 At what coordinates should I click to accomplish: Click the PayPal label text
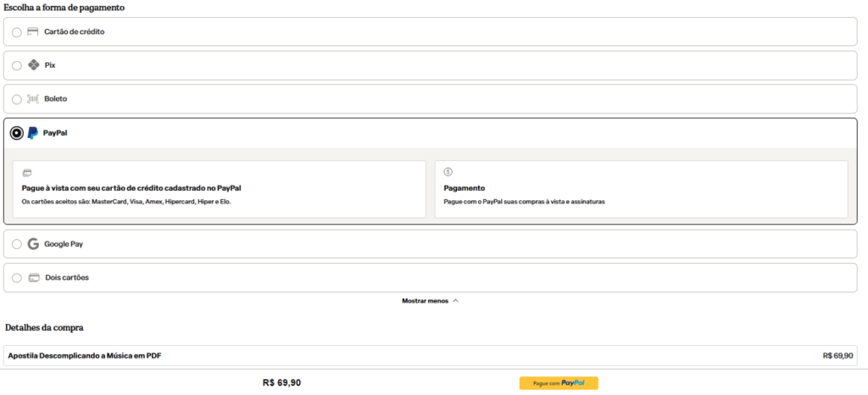[55, 133]
